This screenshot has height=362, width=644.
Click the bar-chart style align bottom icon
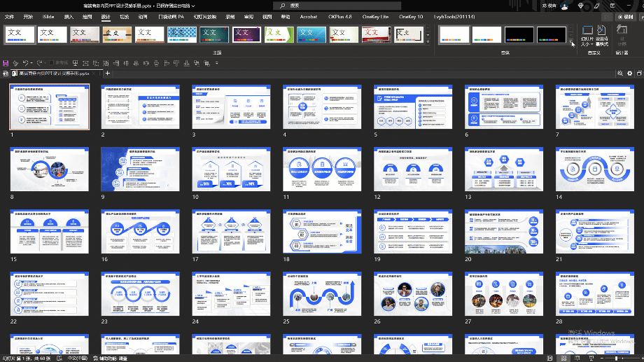tap(186, 63)
